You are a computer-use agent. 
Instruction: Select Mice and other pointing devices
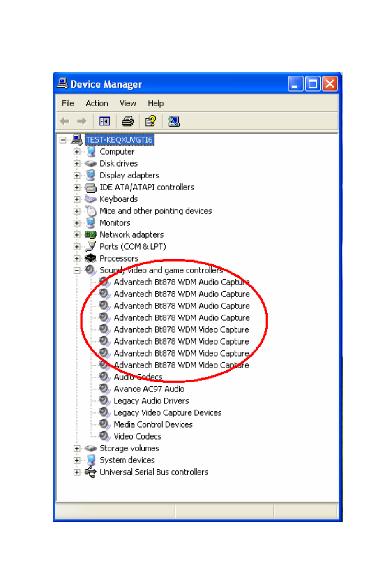click(156, 211)
